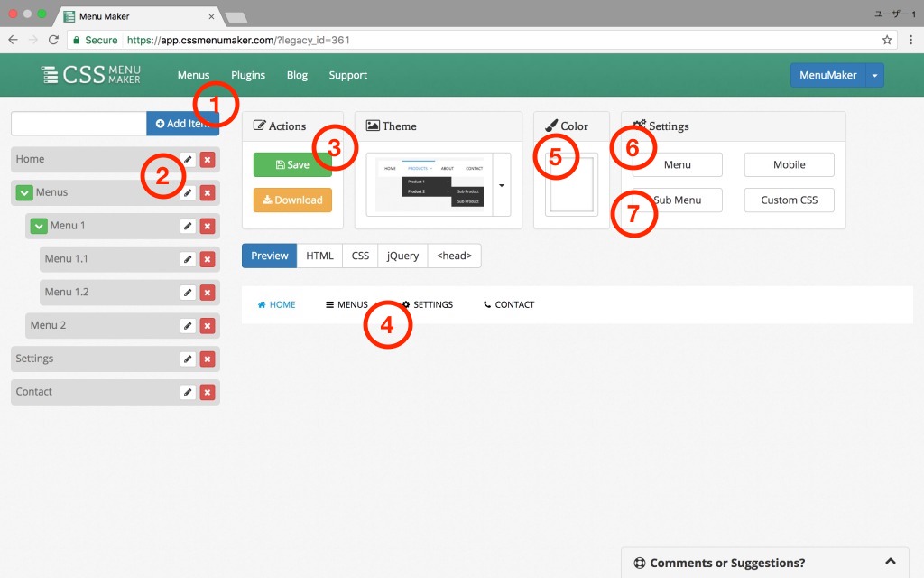This screenshot has height=578, width=924.
Task: Edit the Home menu item
Action: pos(188,160)
